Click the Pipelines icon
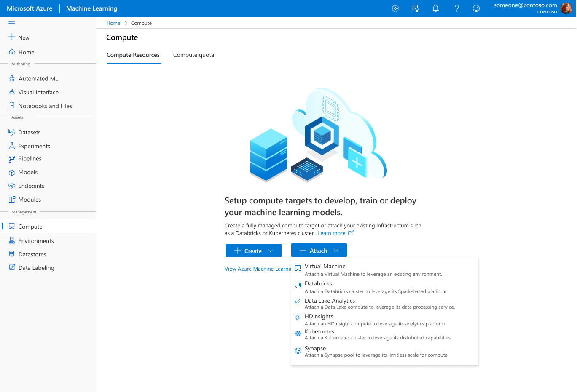Screen dimensions: 577x392 12,159
